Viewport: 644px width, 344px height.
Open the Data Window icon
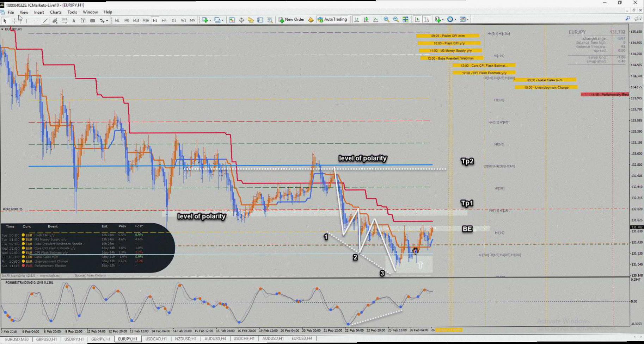pos(241,20)
